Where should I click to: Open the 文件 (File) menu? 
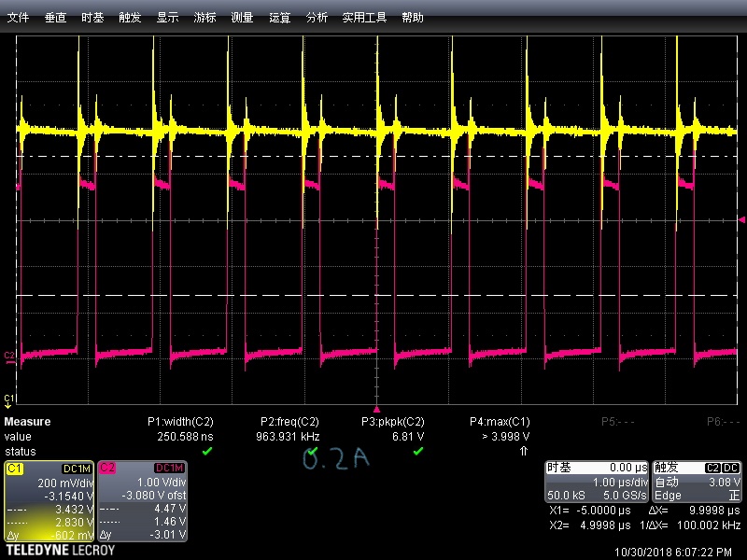[x=18, y=18]
